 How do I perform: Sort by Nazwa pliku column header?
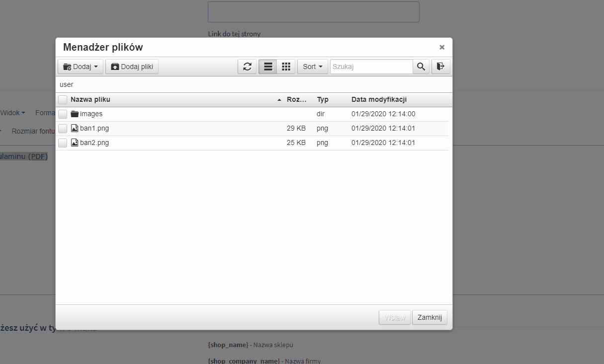tap(90, 100)
